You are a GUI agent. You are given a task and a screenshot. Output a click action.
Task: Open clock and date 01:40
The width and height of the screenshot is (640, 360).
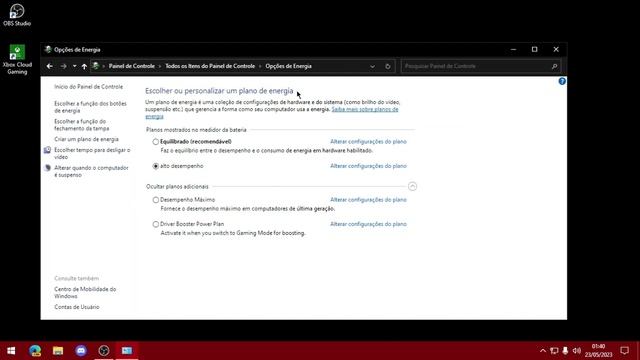point(598,351)
